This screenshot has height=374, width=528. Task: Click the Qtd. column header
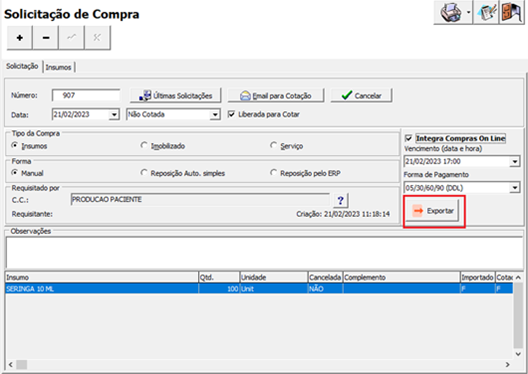(219, 277)
